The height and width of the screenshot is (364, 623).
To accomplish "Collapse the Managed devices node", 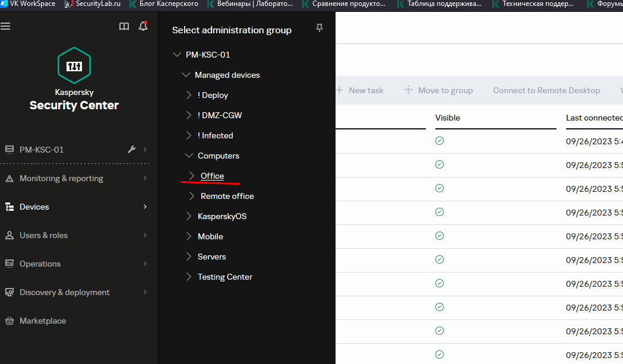I will [186, 75].
